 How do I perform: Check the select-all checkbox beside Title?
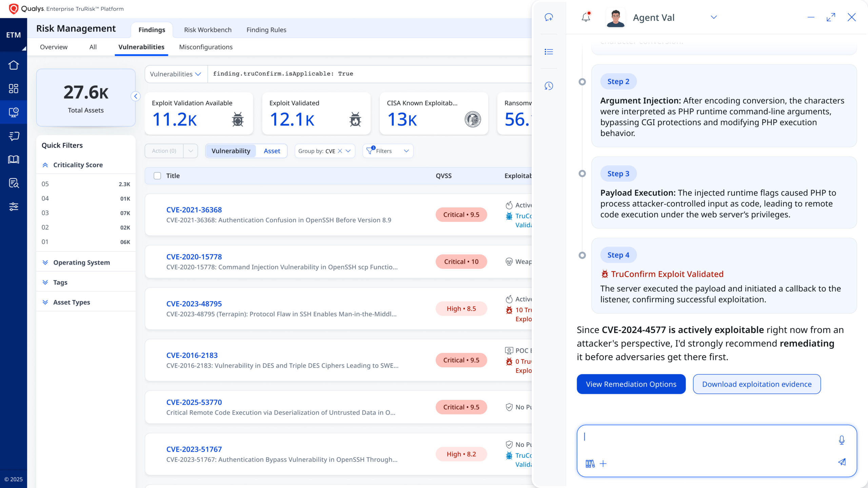tap(157, 176)
